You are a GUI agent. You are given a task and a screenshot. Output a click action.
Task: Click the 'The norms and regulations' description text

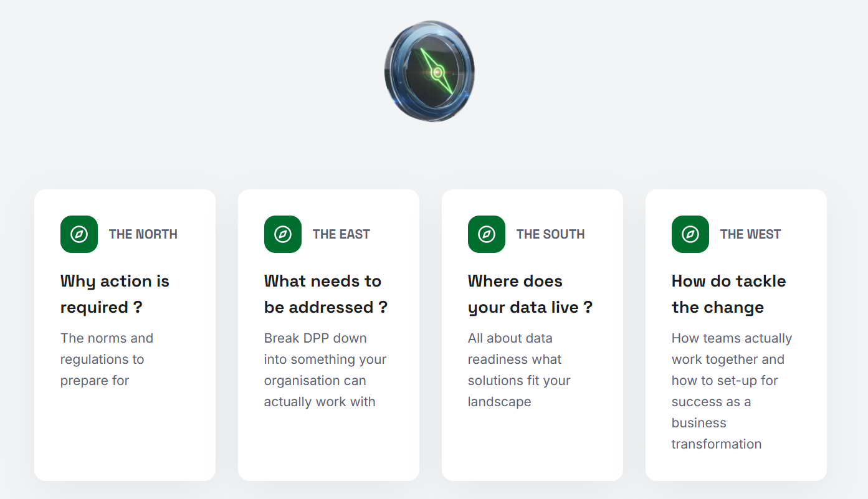coord(107,359)
